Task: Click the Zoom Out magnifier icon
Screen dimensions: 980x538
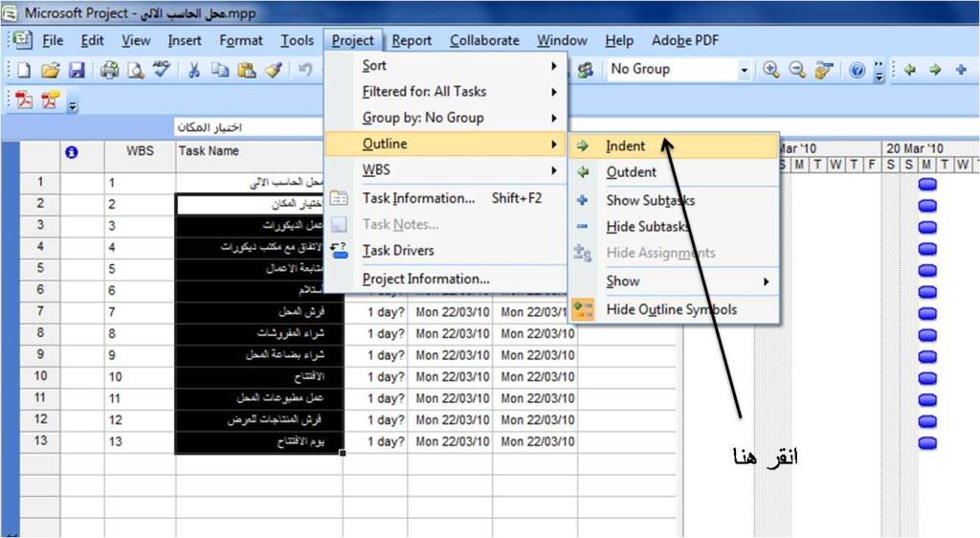Action: [x=797, y=70]
